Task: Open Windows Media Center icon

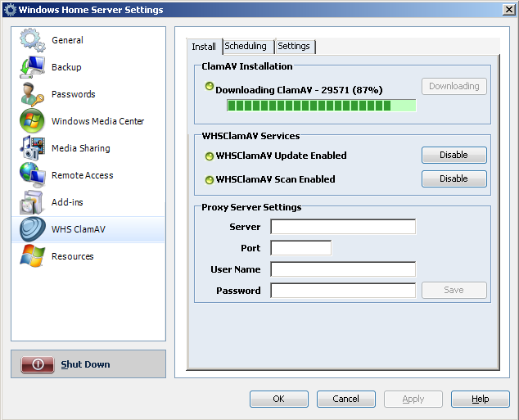Action: pyautogui.click(x=32, y=121)
